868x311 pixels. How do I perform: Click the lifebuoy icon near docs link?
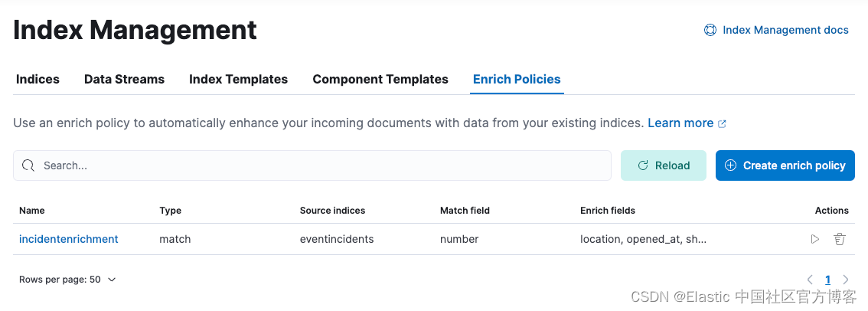710,30
